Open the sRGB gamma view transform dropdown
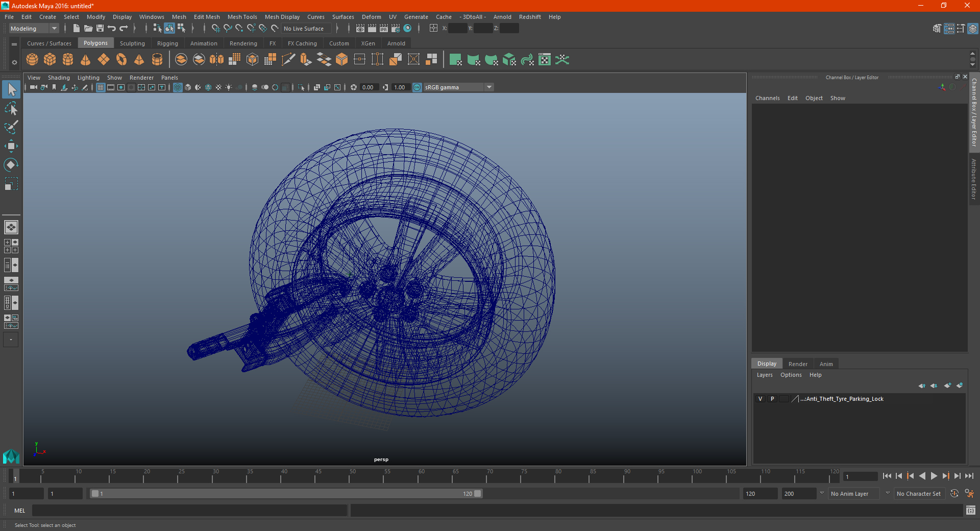Screen dimensions: 980x531 (x=489, y=87)
